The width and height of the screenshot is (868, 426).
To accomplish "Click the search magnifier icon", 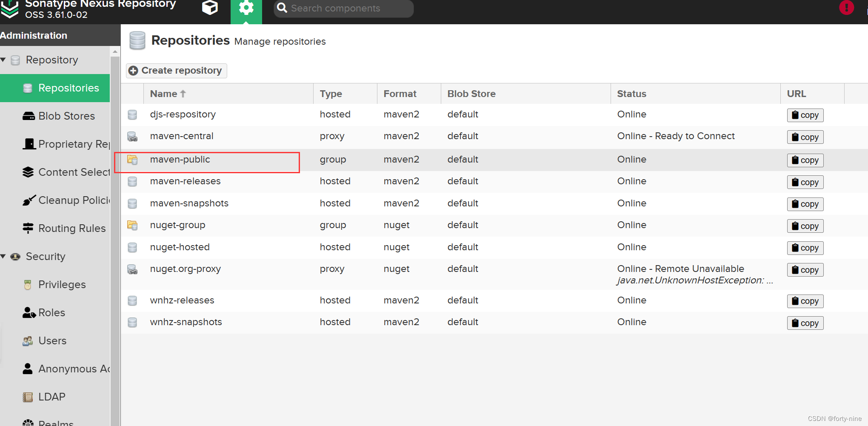I will coord(282,8).
